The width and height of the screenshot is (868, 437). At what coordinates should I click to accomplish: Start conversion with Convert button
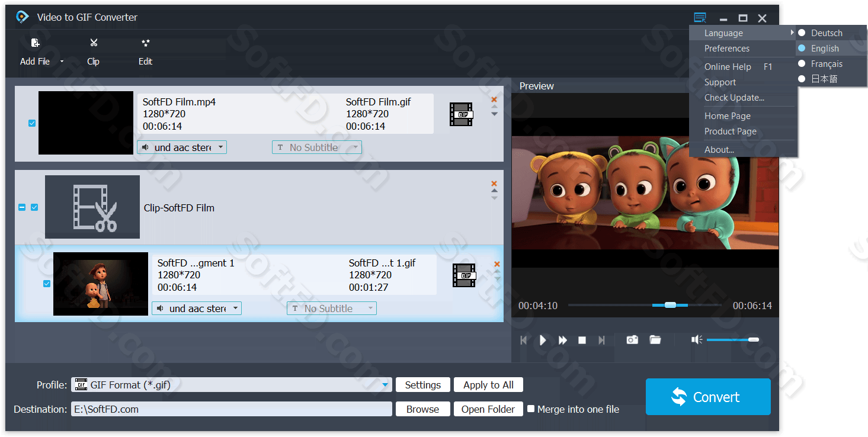(x=708, y=397)
